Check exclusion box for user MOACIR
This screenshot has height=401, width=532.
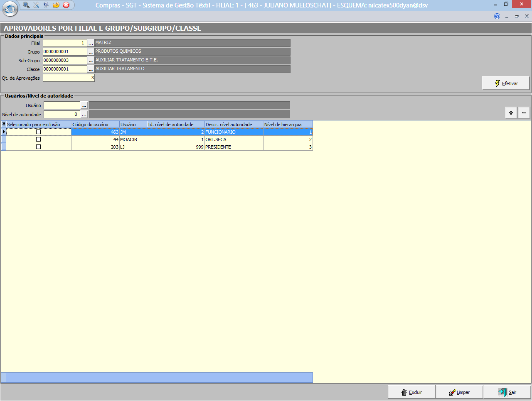(38, 139)
